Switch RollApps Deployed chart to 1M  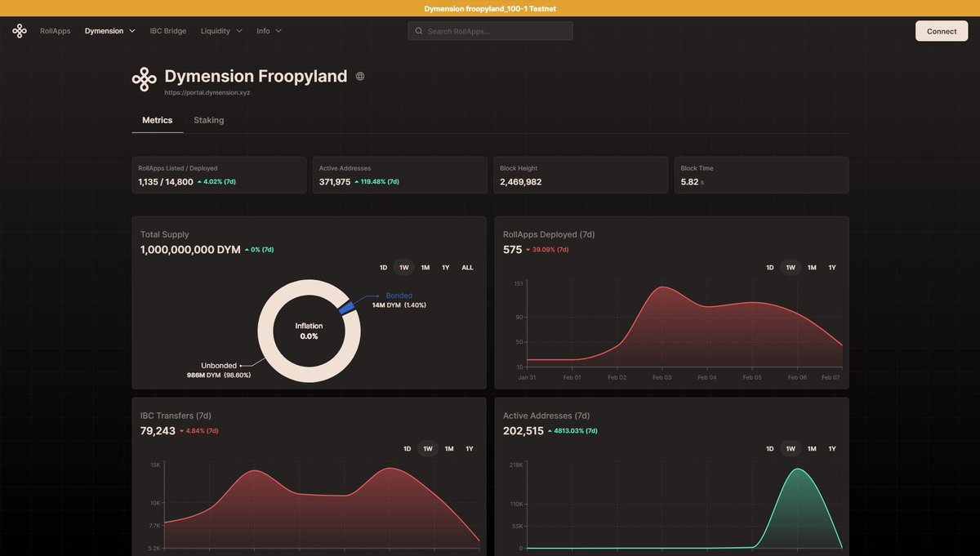[x=811, y=267]
